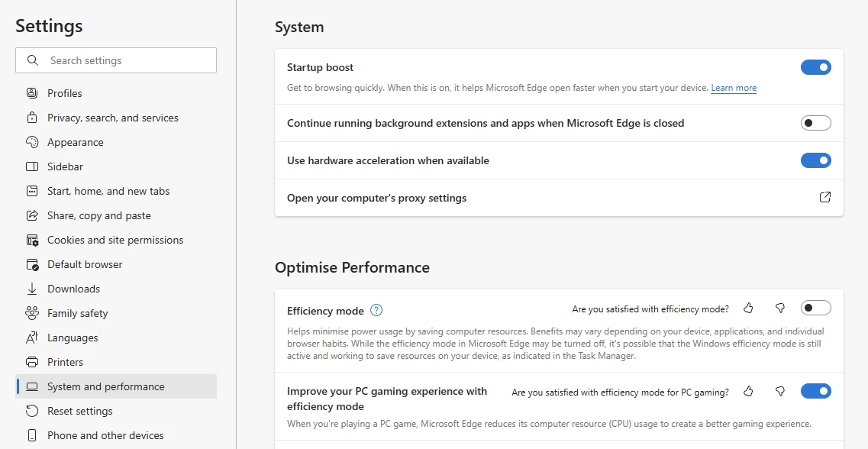868x449 pixels.
Task: Click the Downloads arrow icon
Action: pos(32,289)
